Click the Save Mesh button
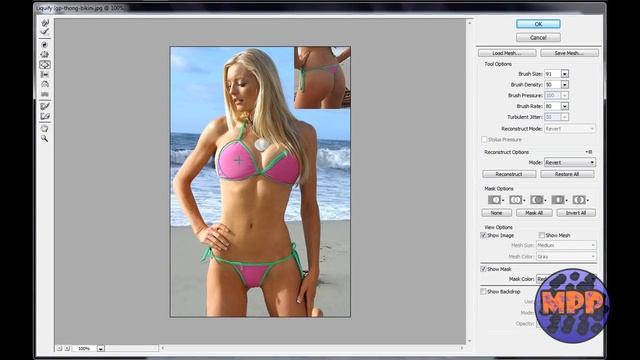This screenshot has height=360, width=640. point(569,53)
